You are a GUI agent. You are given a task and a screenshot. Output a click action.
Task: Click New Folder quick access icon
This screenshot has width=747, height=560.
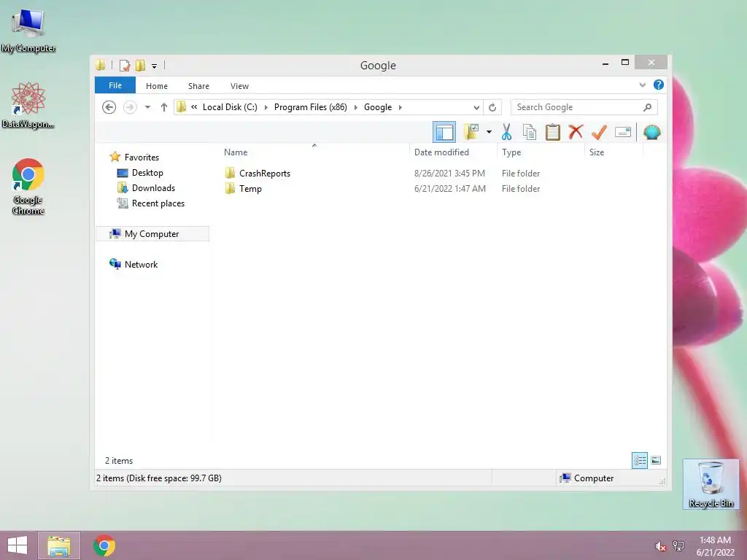140,65
